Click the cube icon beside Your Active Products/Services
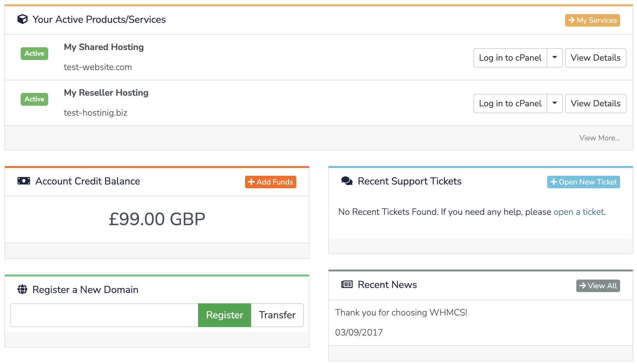Screen dimensions: 637x364 (23, 19)
